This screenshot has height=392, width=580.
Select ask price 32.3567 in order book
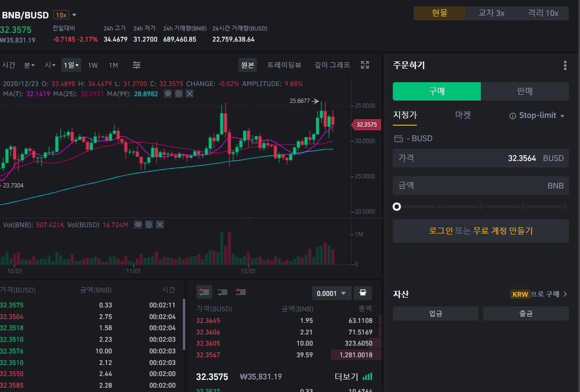pos(208,355)
